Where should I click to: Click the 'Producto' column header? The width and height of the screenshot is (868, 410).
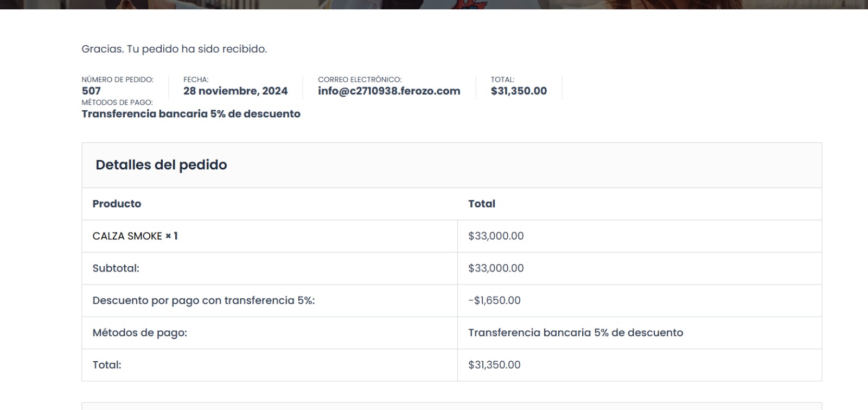(x=117, y=204)
